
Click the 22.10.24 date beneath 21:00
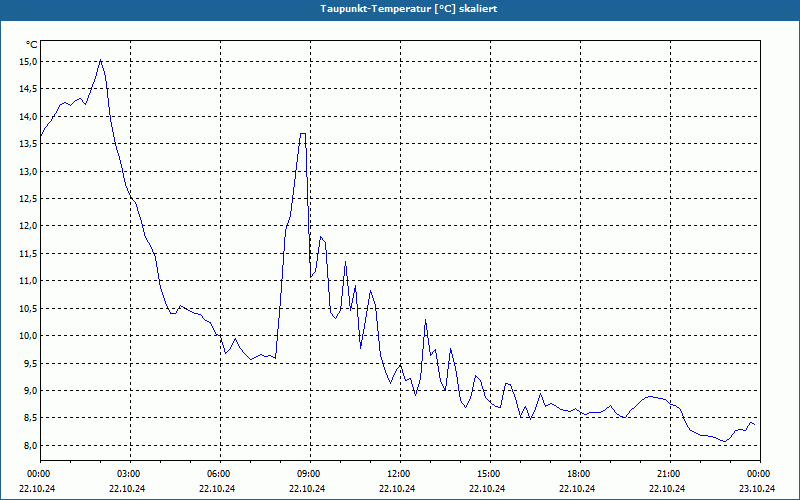tap(667, 488)
